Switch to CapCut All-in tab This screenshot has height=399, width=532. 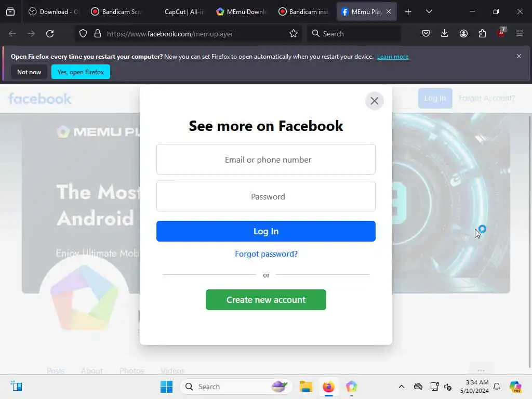(180, 12)
